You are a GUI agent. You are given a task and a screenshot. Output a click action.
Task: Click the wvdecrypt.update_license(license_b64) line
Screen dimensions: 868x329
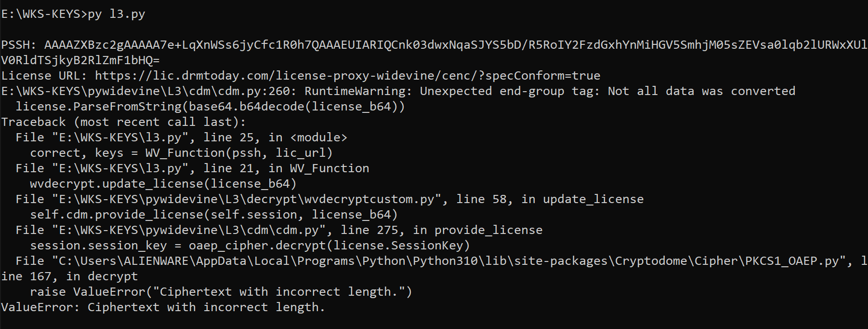click(x=163, y=184)
